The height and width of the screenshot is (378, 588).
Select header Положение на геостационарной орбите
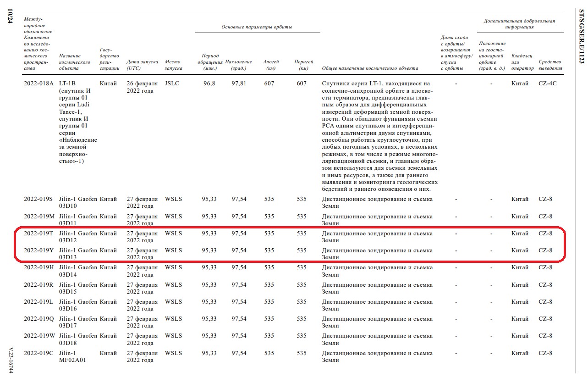(492, 56)
